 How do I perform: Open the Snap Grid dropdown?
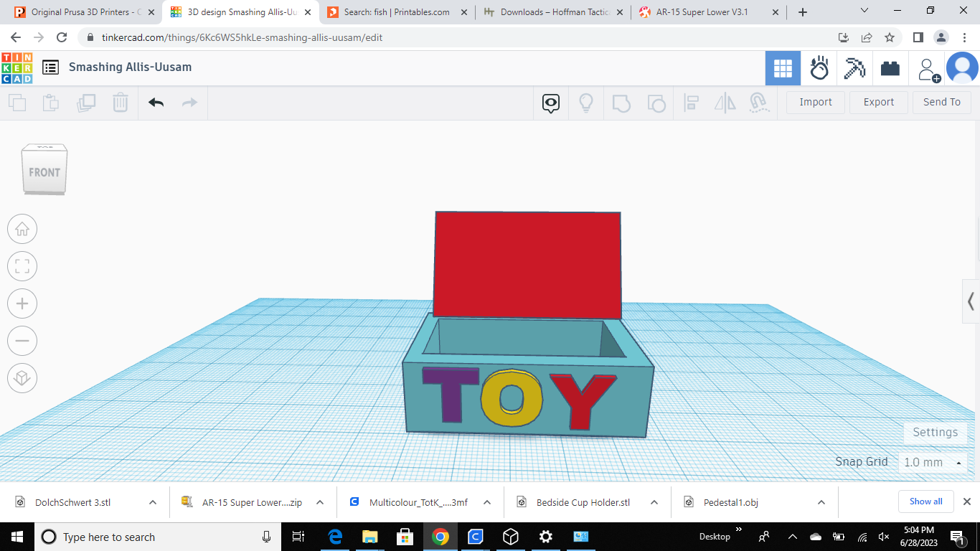[x=933, y=462]
